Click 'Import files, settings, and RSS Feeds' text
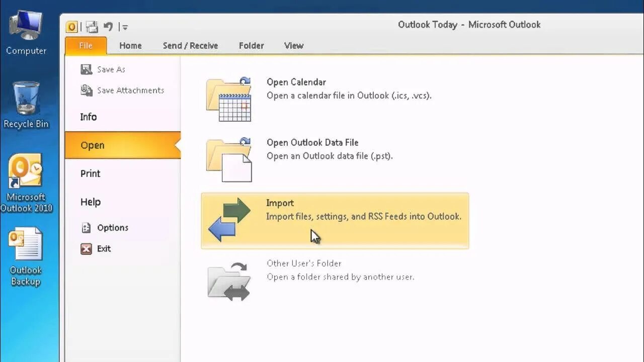 (x=364, y=216)
